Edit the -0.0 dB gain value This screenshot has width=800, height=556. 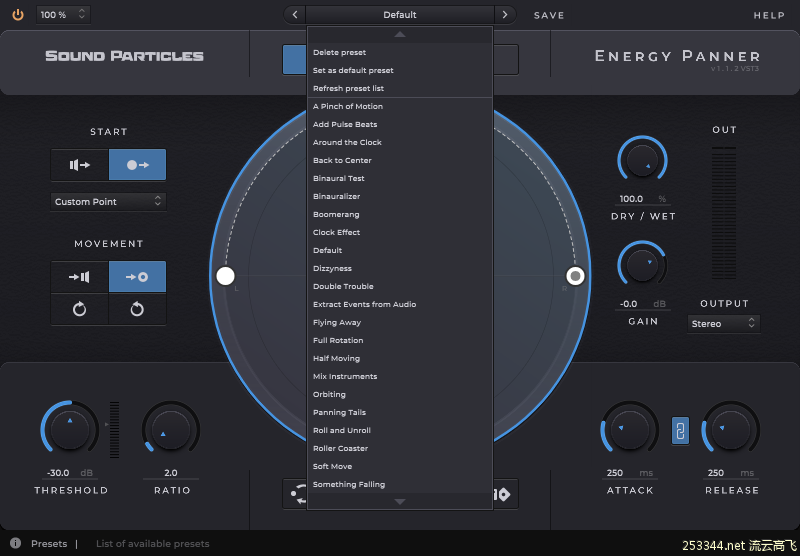tap(642, 304)
